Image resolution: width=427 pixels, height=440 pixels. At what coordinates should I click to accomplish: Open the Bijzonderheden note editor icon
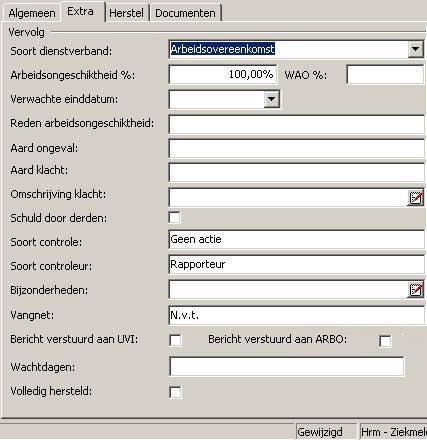[x=416, y=290]
